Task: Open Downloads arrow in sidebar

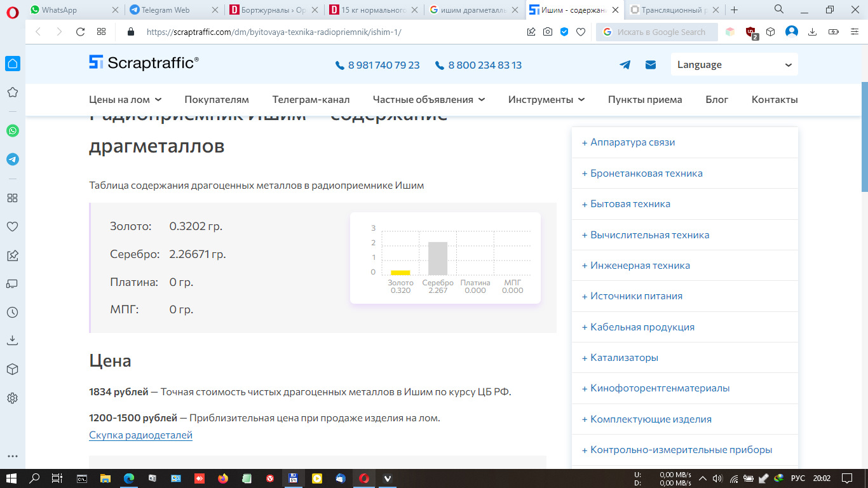Action: point(12,341)
